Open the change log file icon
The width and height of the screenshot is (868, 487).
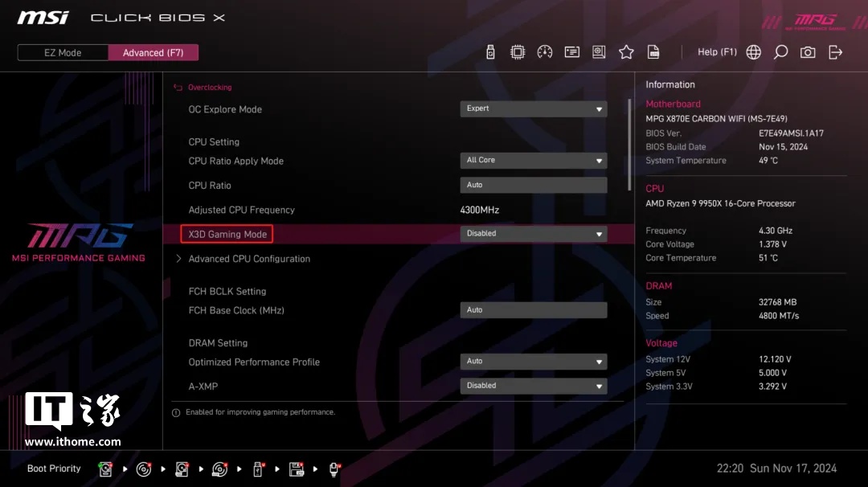click(653, 52)
